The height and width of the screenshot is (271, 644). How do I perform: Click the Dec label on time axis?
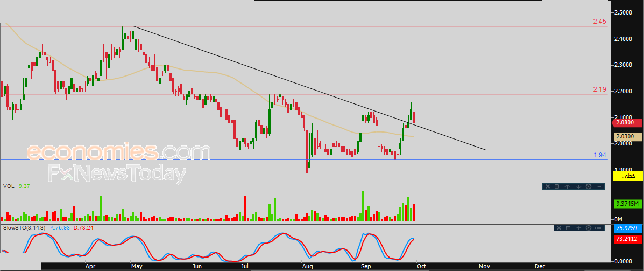(540, 266)
